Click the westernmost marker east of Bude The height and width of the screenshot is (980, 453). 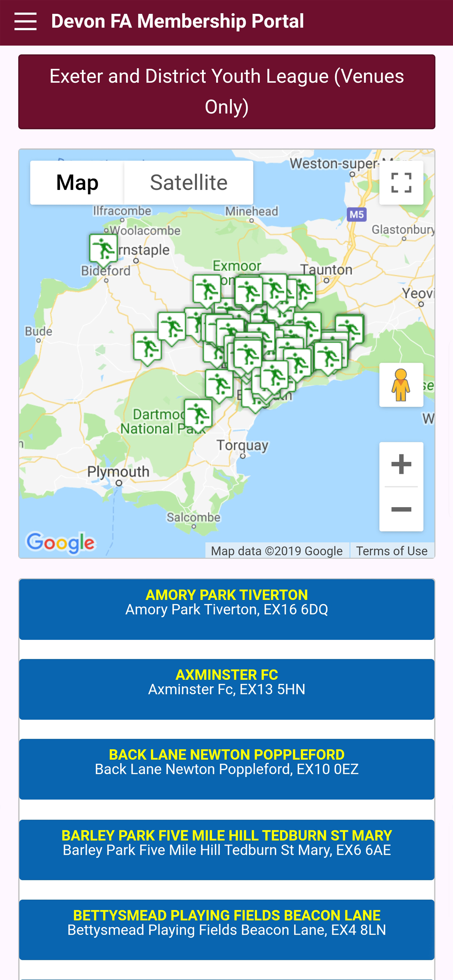click(147, 349)
